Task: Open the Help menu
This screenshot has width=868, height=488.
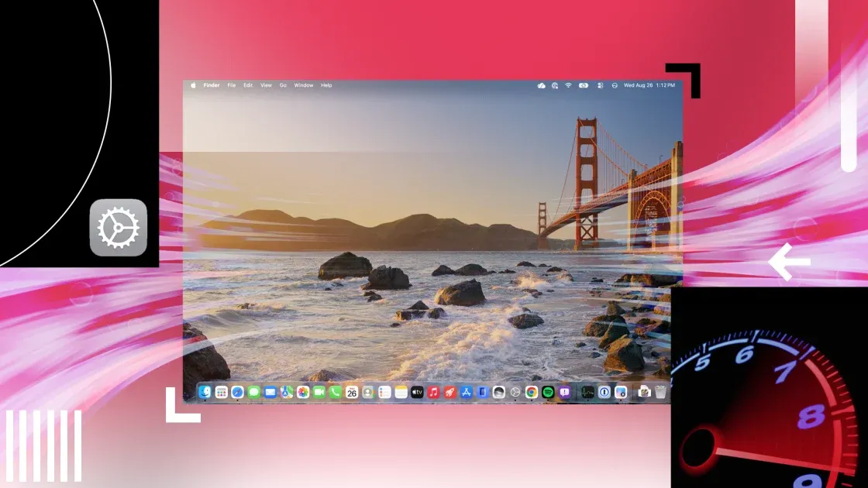Action: click(326, 85)
